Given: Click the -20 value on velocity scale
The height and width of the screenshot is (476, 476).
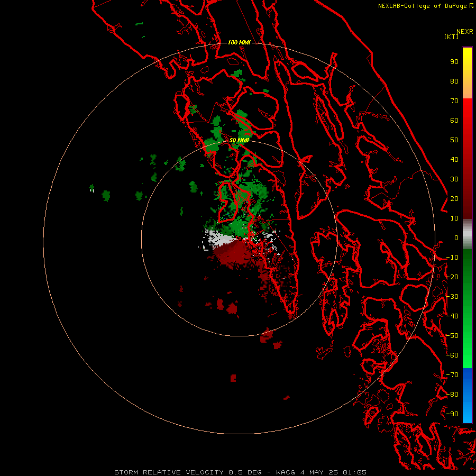Looking at the screenshot, I should (x=452, y=277).
